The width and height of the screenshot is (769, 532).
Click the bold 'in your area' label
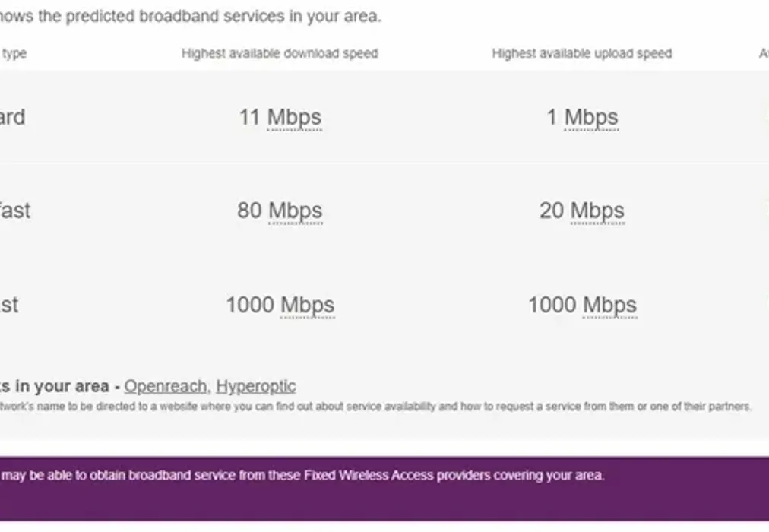point(57,386)
